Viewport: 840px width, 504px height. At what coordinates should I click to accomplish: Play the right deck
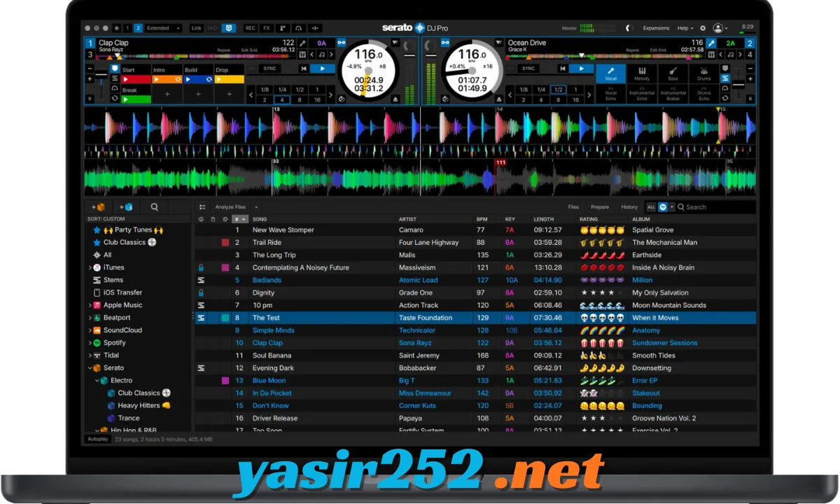click(x=581, y=69)
